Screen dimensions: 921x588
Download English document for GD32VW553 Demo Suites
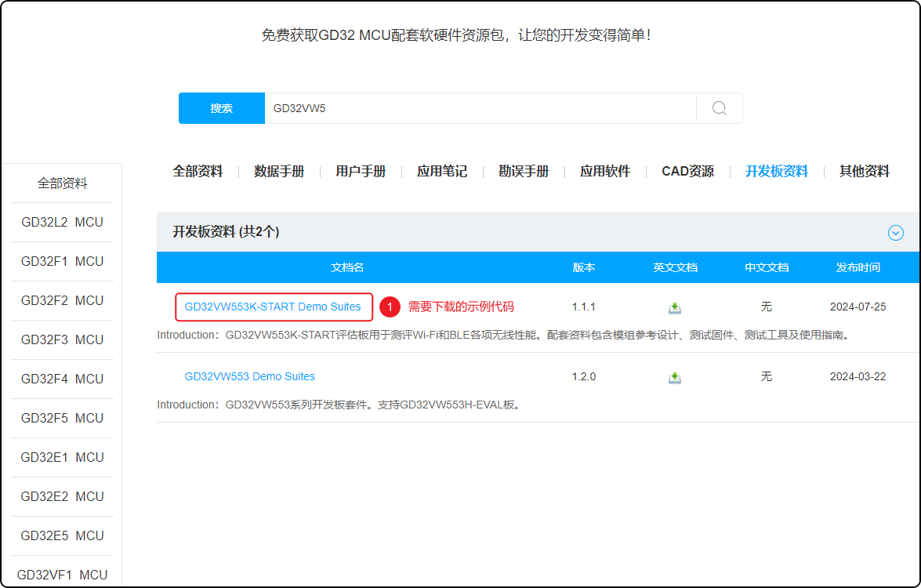pyautogui.click(x=675, y=377)
